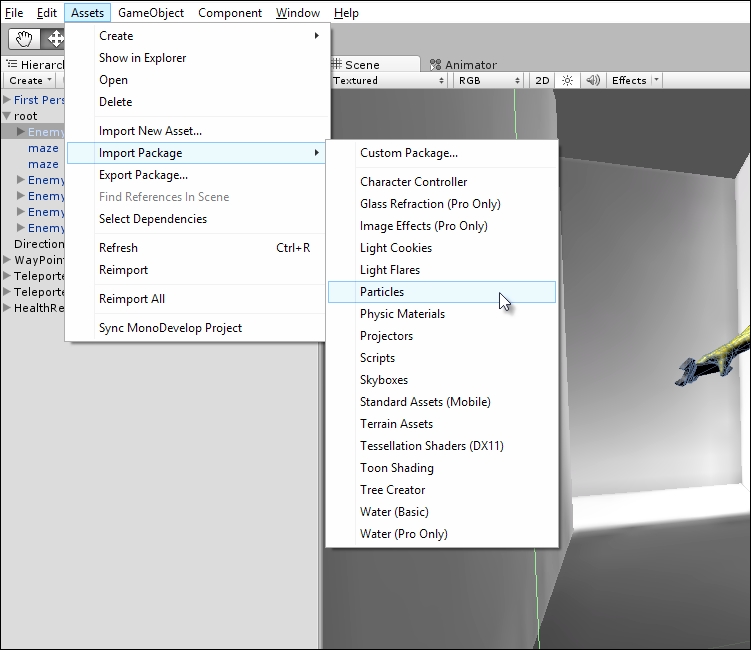Choose Import New Asset...
Screen dimensions: 751x650
point(197,131)
